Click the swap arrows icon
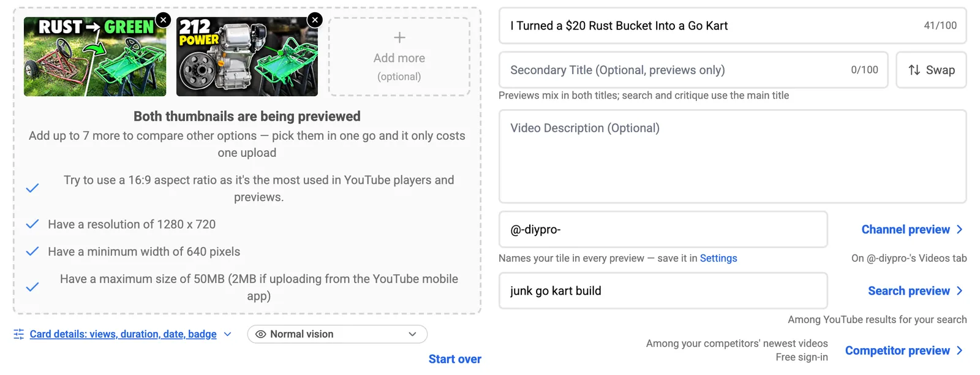 click(914, 70)
